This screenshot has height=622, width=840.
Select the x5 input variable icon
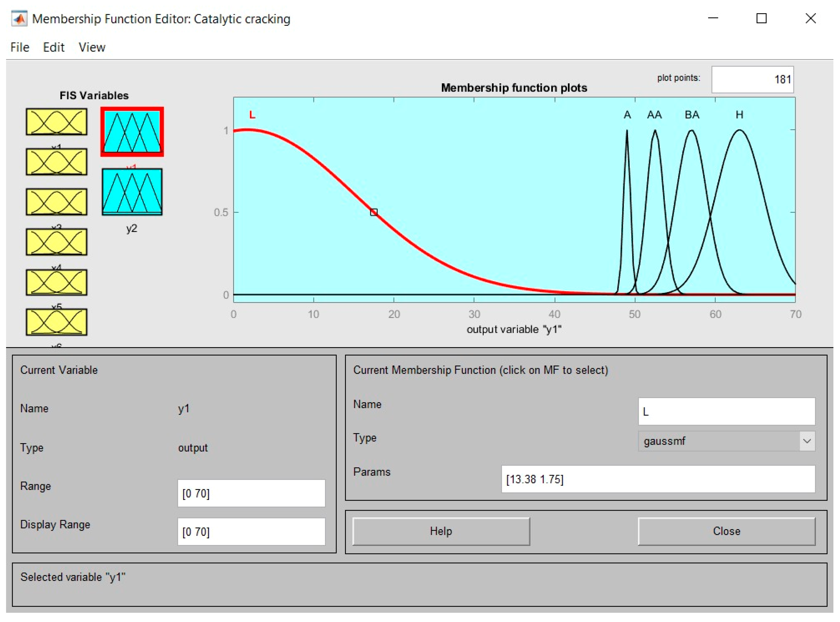click(x=56, y=283)
